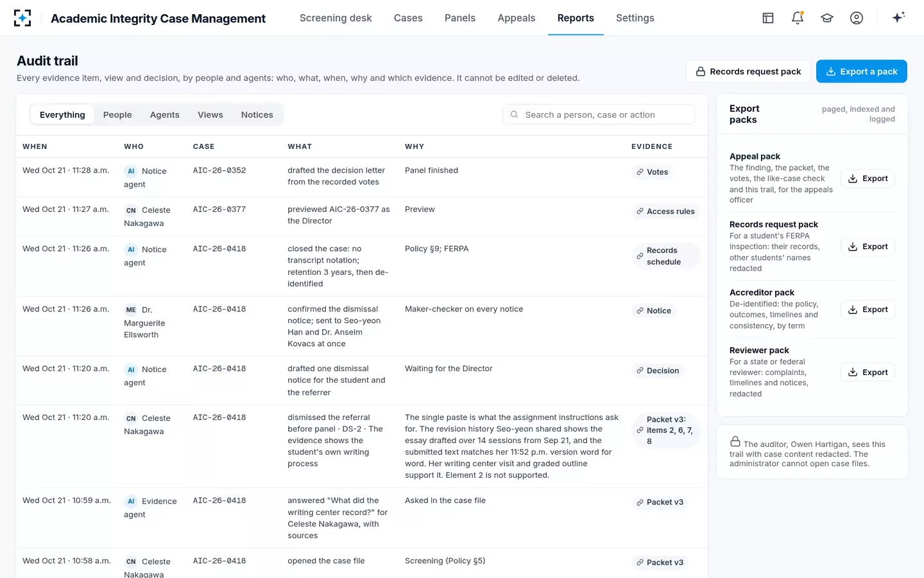Viewport: 924px width, 578px height.
Task: Open the Votes evidence link
Action: point(652,172)
